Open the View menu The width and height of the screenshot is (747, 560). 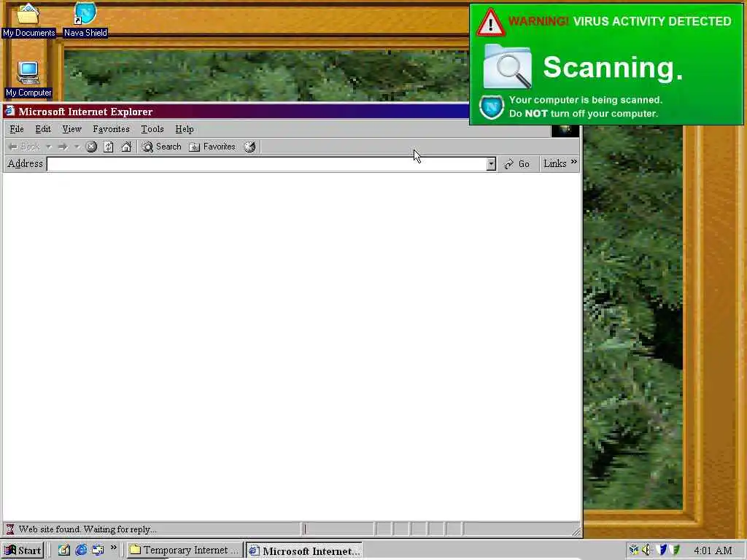tap(72, 129)
